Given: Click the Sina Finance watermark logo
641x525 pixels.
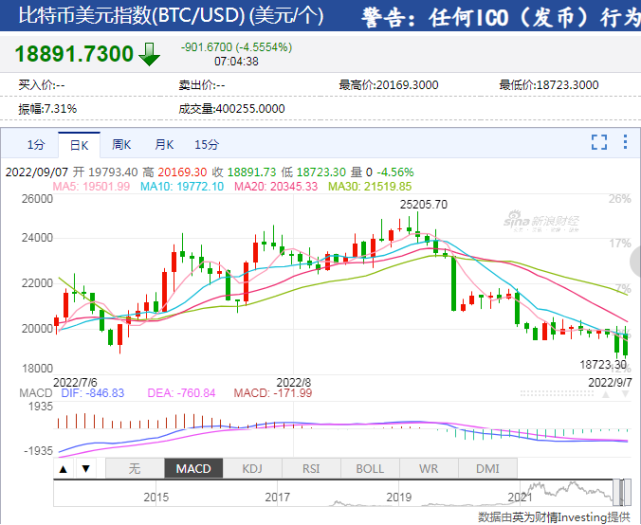Looking at the screenshot, I should (x=567, y=219).
